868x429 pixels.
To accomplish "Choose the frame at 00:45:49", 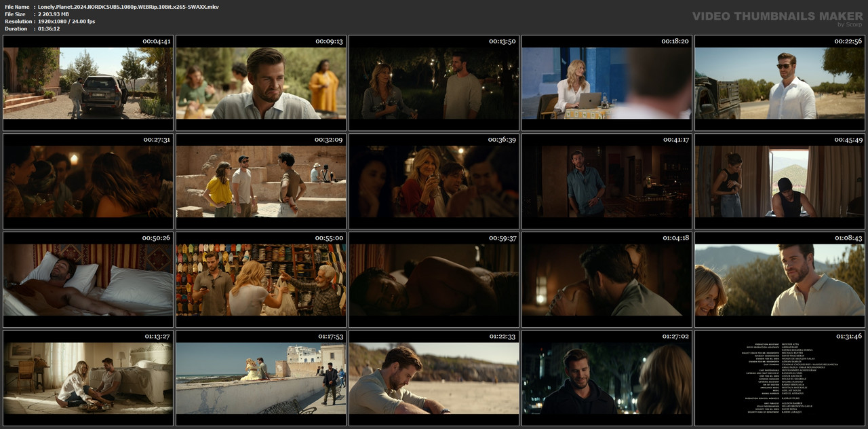I will click(780, 181).
